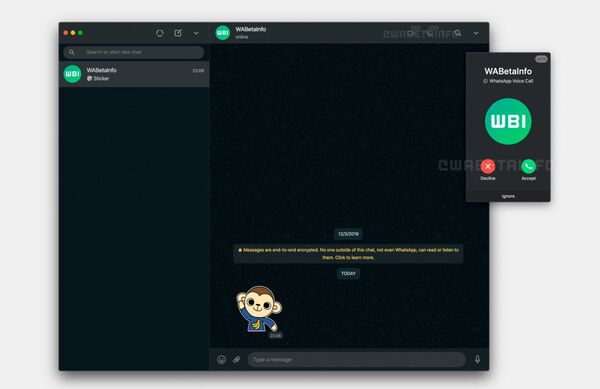The height and width of the screenshot is (389, 600).
Task: Click the end-to-end encryption notice
Action: pyautogui.click(x=348, y=254)
